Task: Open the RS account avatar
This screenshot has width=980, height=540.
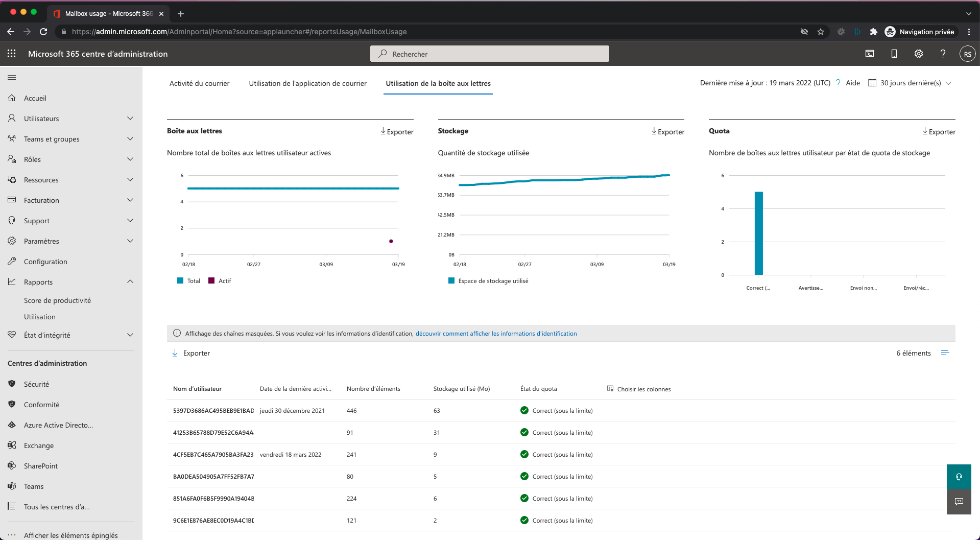Action: tap(968, 54)
